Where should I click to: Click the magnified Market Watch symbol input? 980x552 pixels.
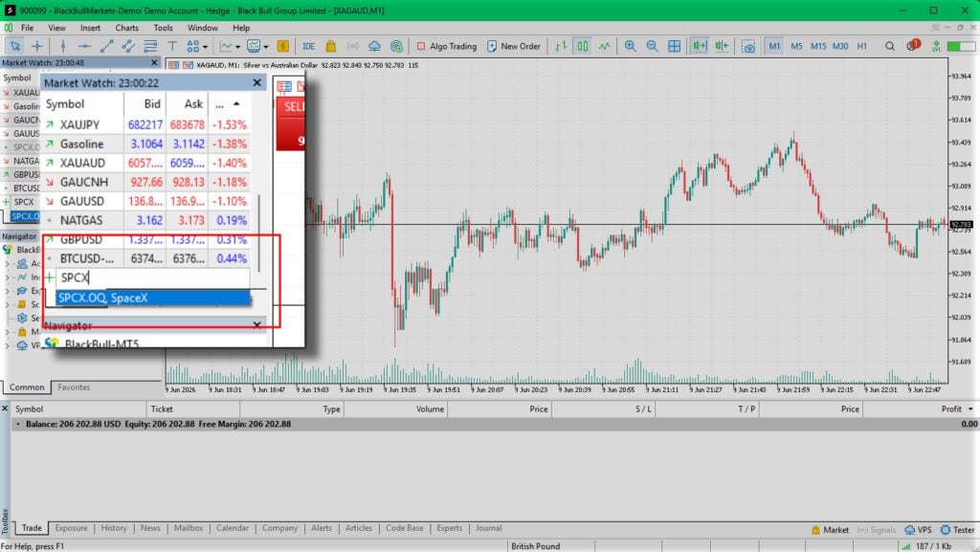154,277
